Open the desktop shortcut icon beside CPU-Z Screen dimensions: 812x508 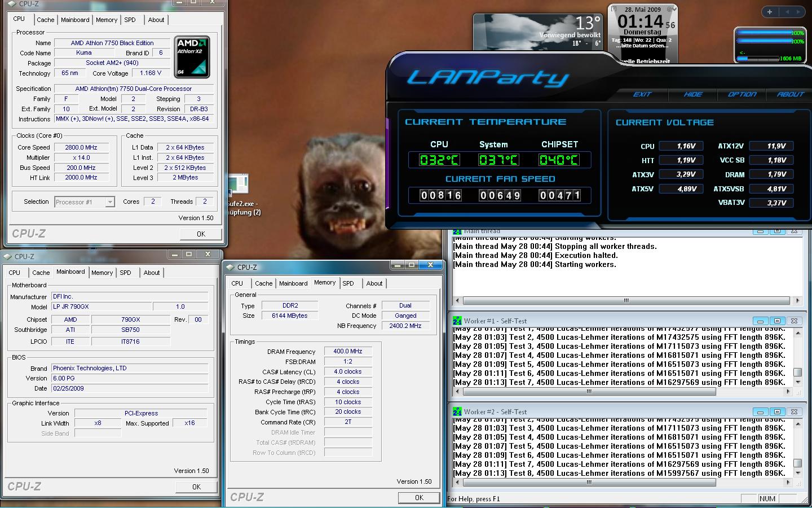click(x=238, y=186)
